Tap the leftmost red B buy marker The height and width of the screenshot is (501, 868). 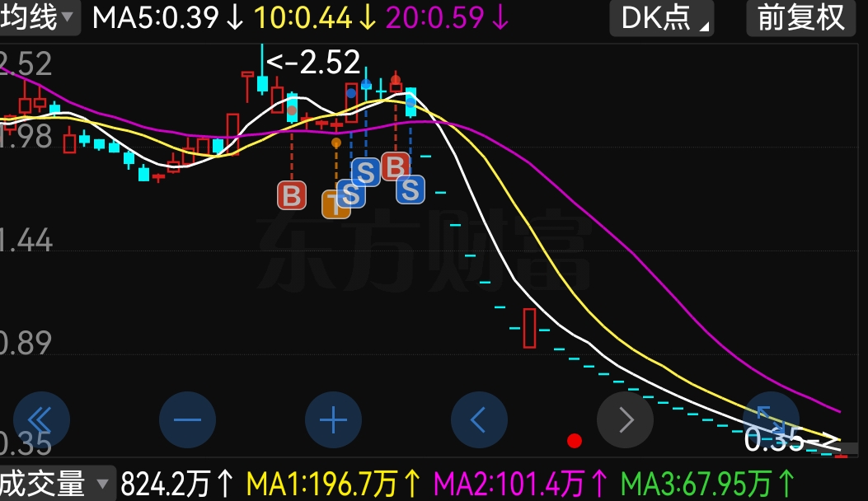[292, 195]
